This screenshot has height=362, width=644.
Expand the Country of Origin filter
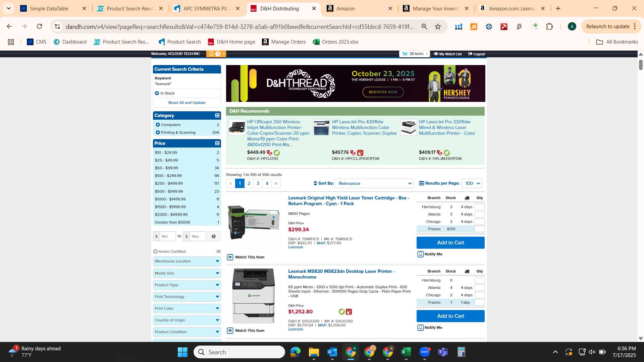[x=187, y=320]
